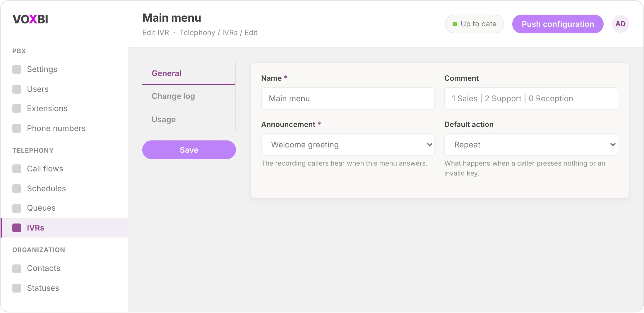
Task: Click the Announcement help text
Action: point(344,163)
